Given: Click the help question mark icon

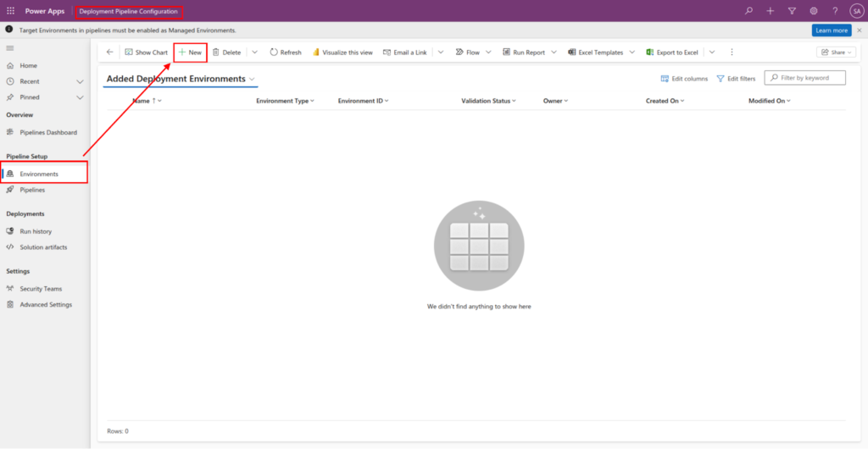Looking at the screenshot, I should click(835, 11).
